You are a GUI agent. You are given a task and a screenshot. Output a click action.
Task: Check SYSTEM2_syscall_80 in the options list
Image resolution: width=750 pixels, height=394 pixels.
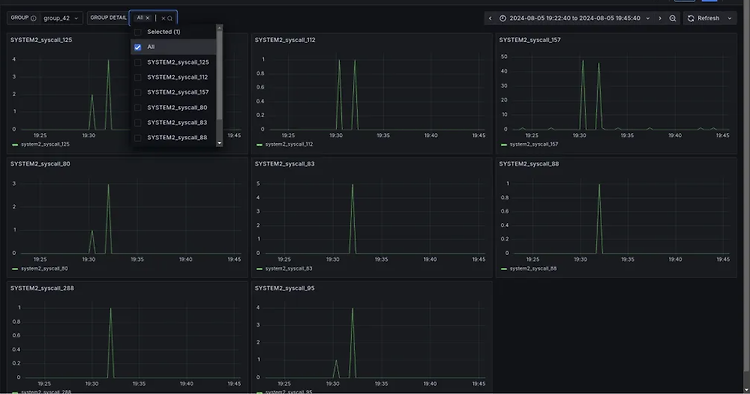[138, 108]
